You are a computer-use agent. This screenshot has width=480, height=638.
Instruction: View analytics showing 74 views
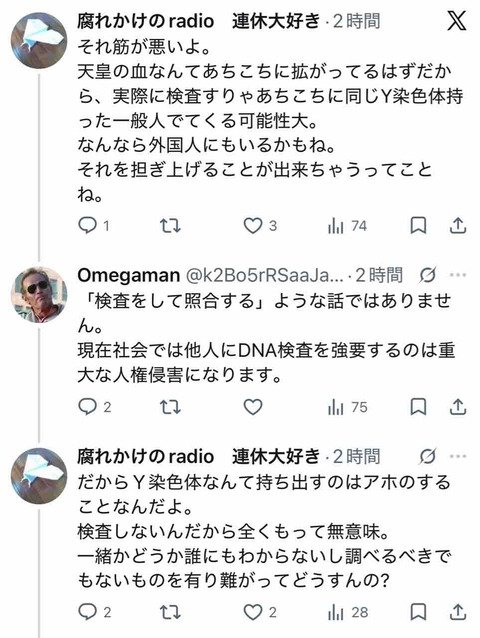[x=347, y=226]
